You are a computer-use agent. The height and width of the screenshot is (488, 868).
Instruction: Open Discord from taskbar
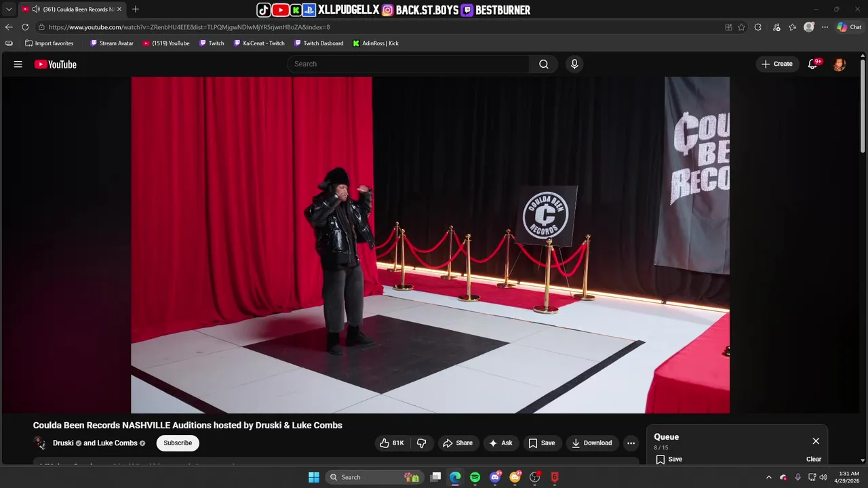point(496,477)
